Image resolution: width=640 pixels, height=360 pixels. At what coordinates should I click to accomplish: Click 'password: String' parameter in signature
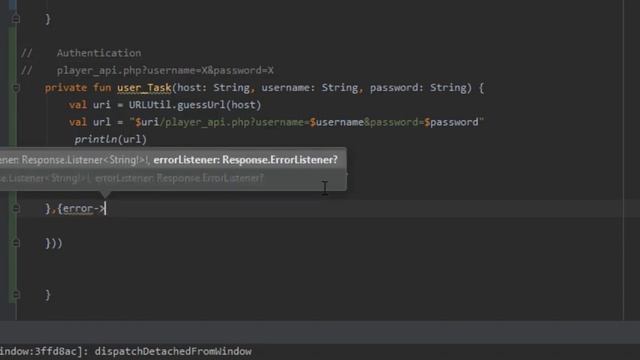click(418, 88)
